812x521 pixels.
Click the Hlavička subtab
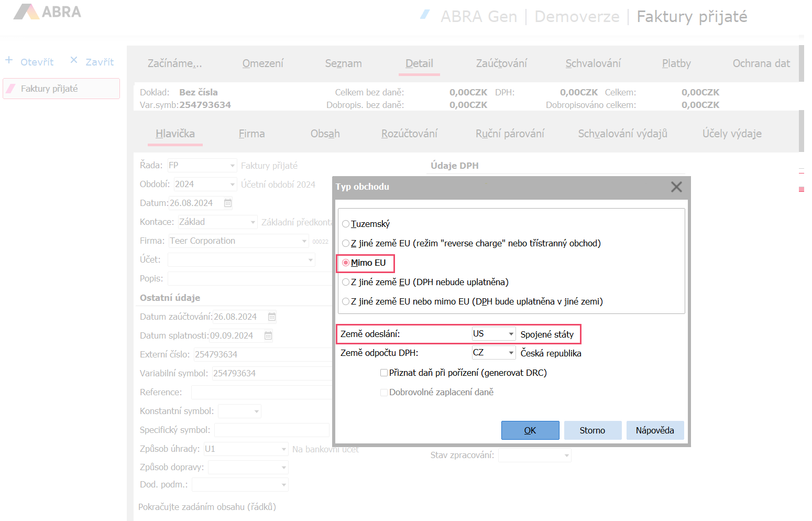pyautogui.click(x=175, y=134)
